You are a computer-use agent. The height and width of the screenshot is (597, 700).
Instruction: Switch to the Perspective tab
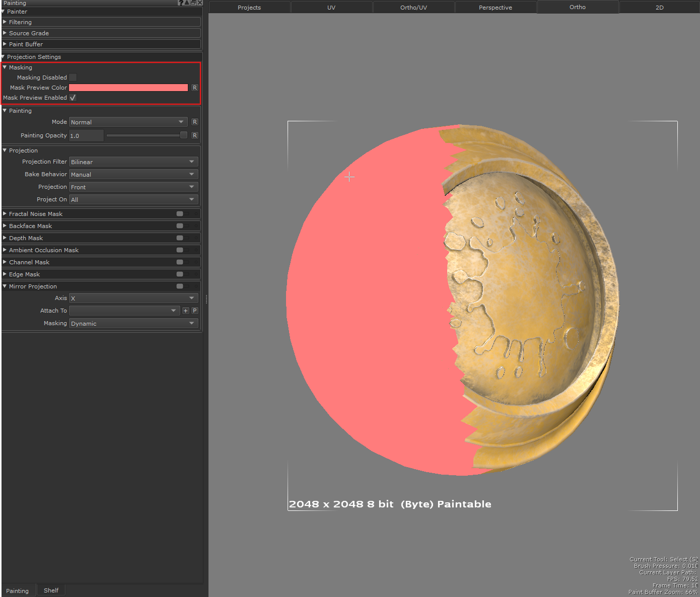click(x=495, y=7)
